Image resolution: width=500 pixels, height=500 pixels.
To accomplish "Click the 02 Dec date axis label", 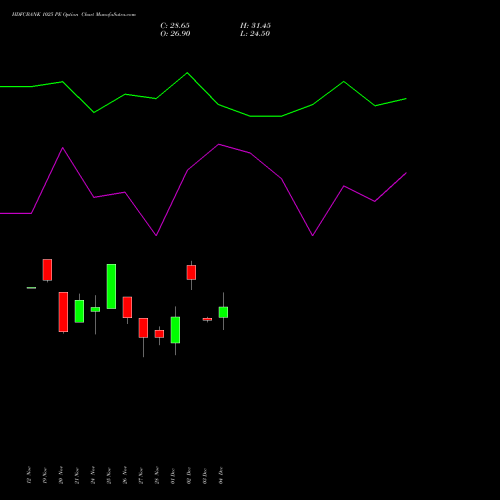I will 189,475.
